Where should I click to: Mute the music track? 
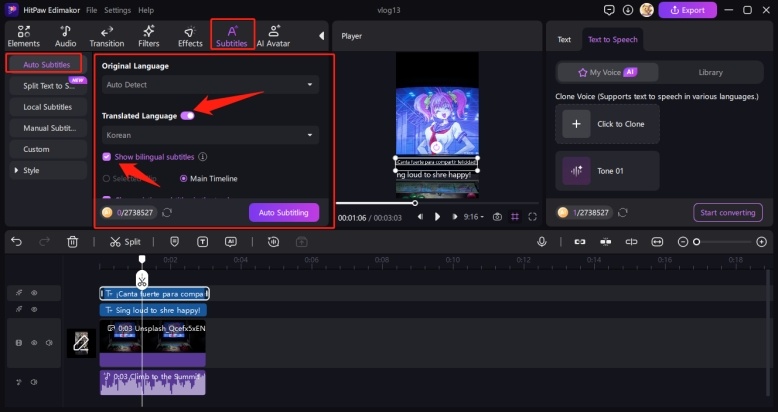(34, 382)
